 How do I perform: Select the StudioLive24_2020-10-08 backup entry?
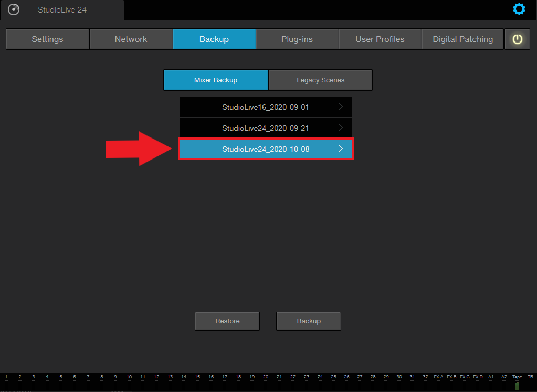(266, 149)
